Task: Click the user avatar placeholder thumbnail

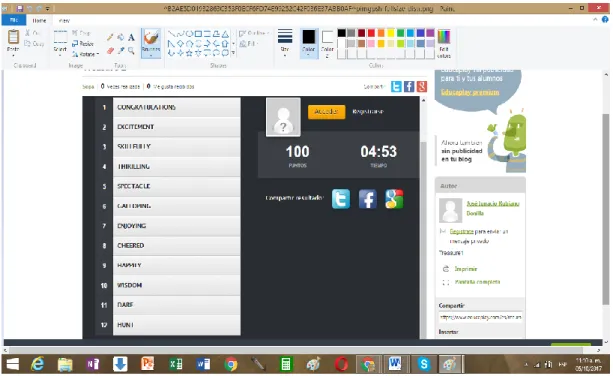Action: click(x=283, y=117)
